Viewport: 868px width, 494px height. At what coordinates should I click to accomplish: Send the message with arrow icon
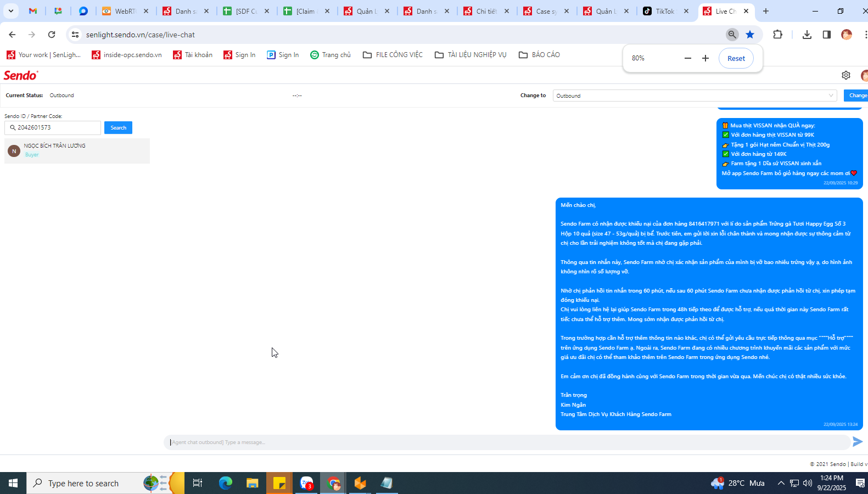pos(858,441)
